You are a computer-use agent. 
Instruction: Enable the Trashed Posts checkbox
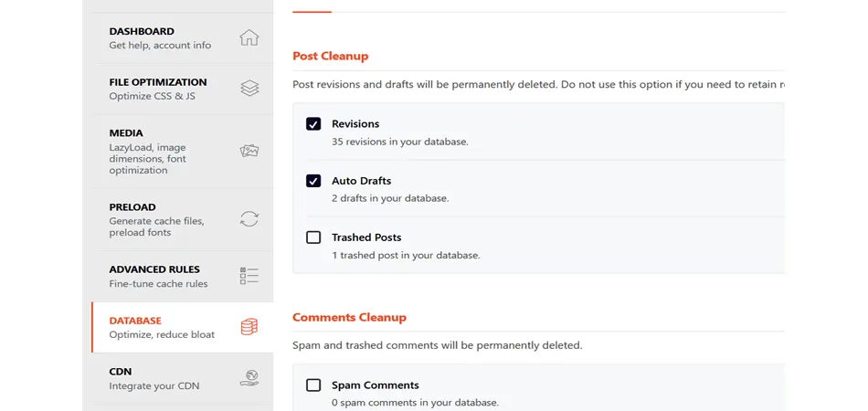pos(313,237)
